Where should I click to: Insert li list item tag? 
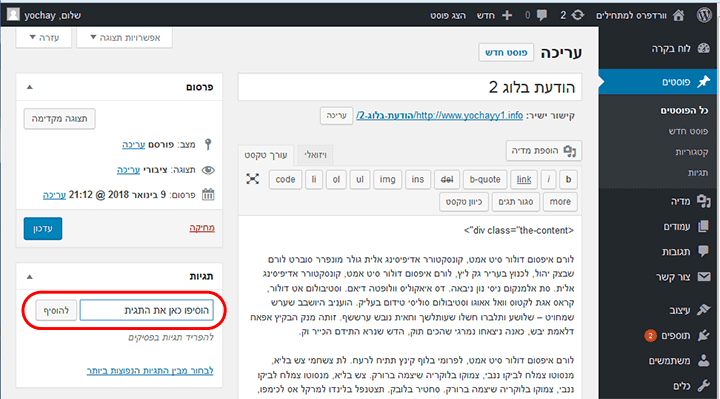click(x=314, y=180)
